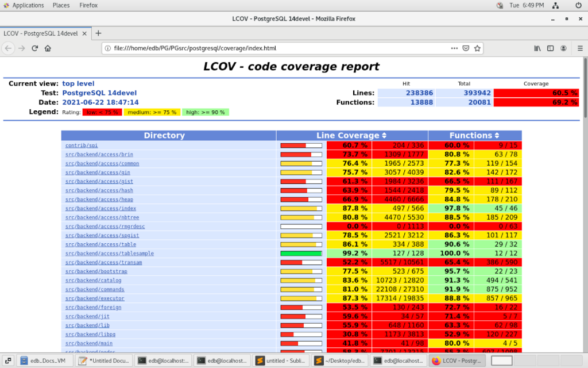Open the Applications menu
This screenshot has height=368, width=588.
point(23,5)
